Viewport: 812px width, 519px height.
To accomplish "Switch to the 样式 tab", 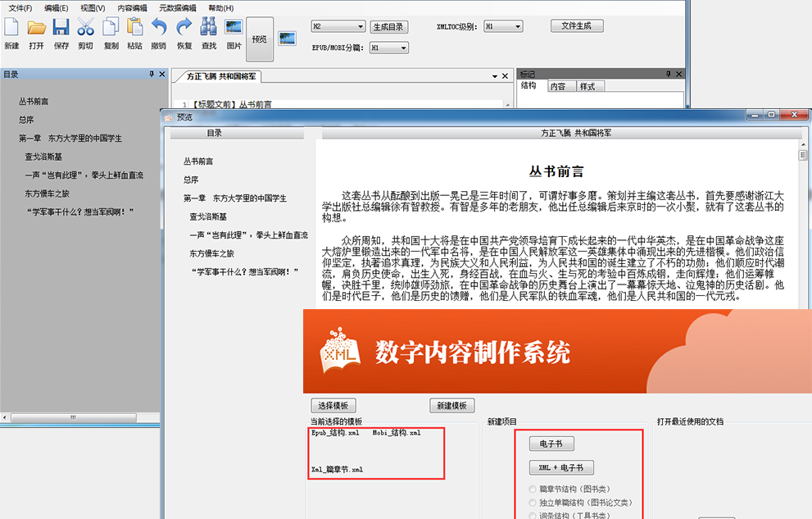I will [587, 86].
